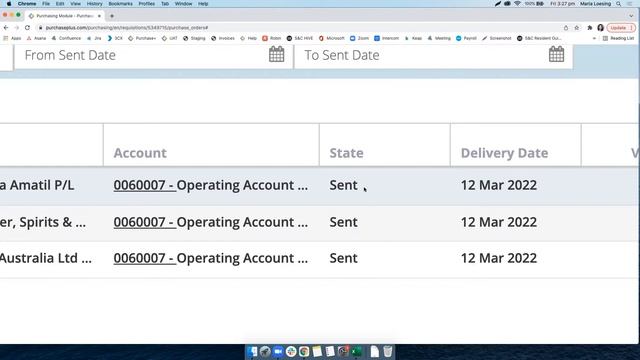Select 12 Mar 2022 in Australia Ltd row

[x=499, y=258]
